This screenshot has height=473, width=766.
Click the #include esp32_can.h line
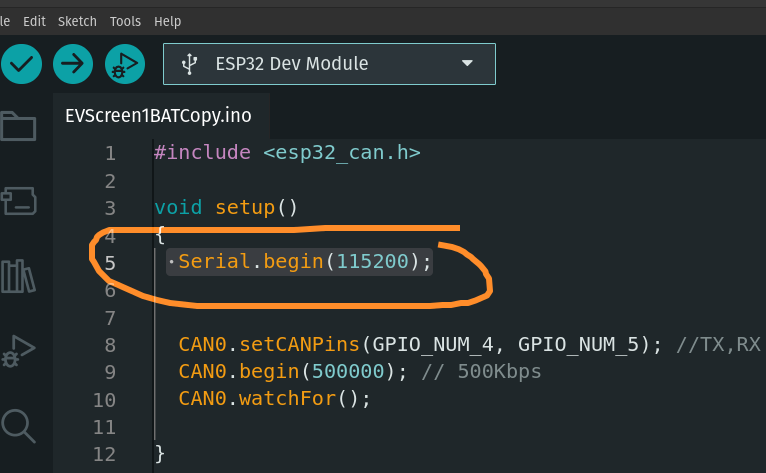point(288,153)
